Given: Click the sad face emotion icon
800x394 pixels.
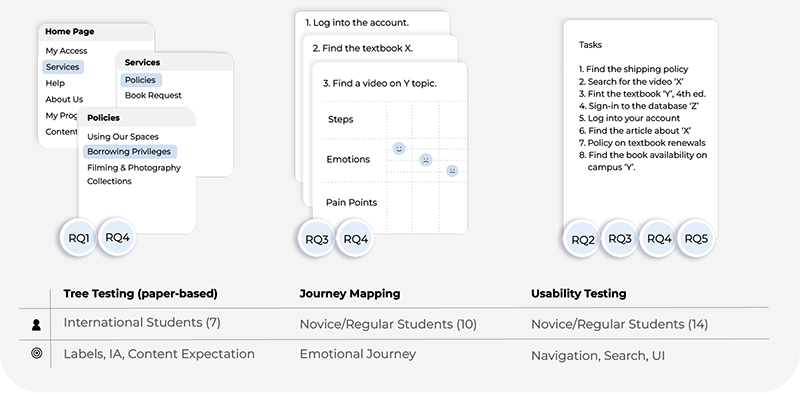Looking at the screenshot, I should (x=426, y=160).
